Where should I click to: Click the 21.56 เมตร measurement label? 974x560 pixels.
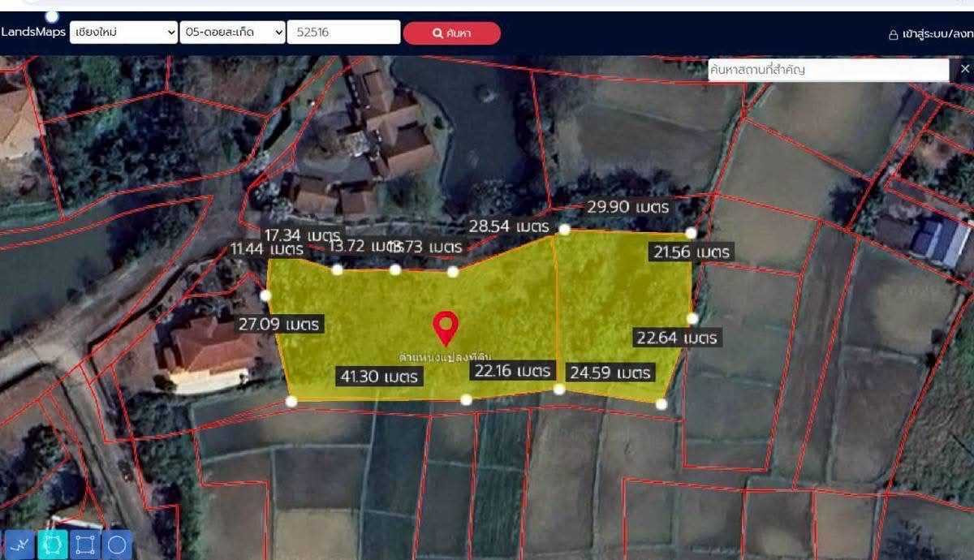[x=692, y=252]
